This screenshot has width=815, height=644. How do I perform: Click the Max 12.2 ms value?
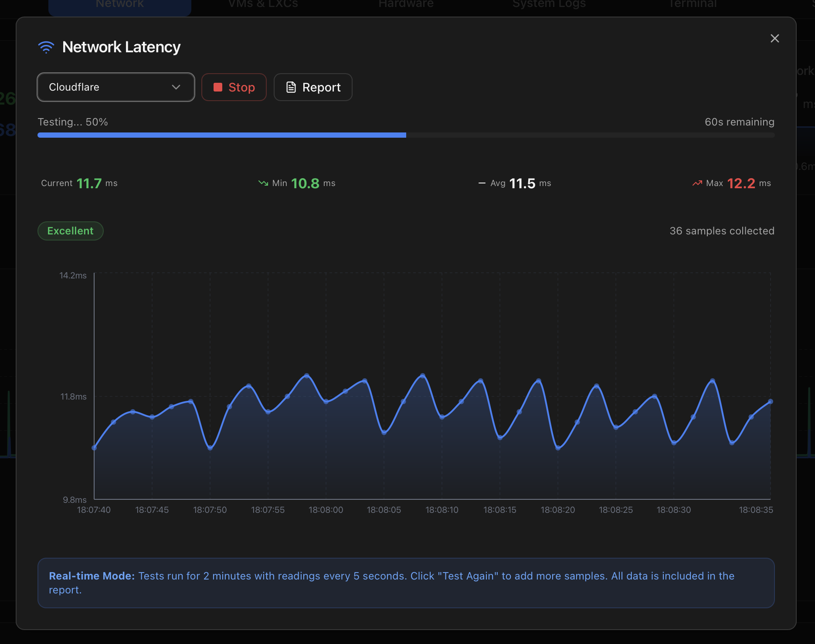[741, 183]
